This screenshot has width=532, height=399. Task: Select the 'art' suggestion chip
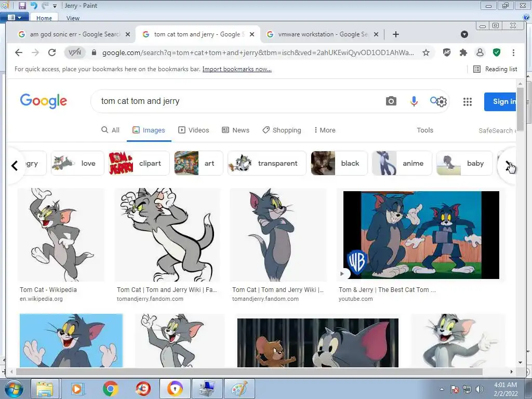pyautogui.click(x=198, y=163)
